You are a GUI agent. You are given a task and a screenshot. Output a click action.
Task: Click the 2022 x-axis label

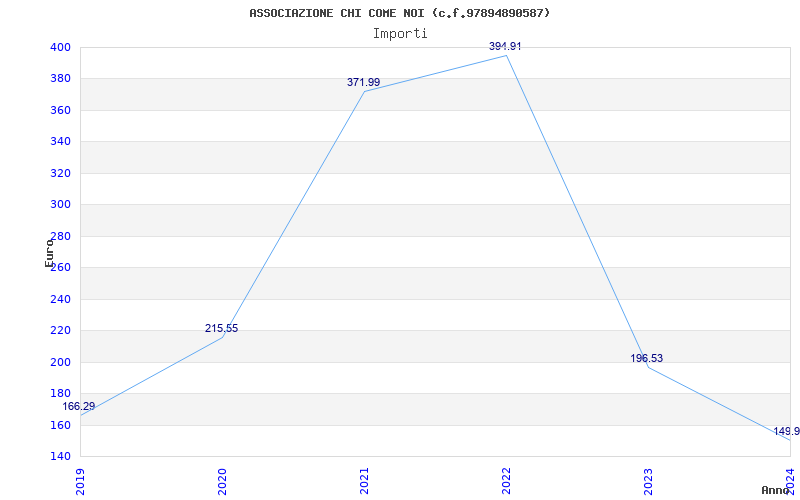pos(506,481)
